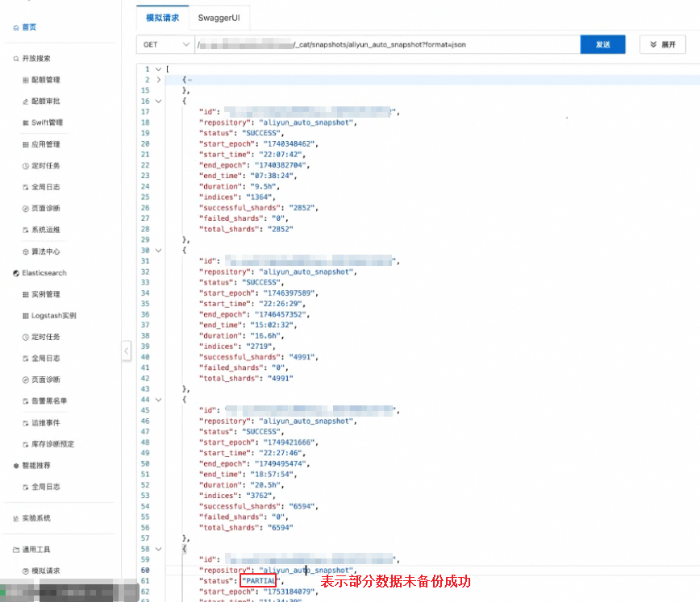Click the icon beside 库存诊断预定

click(x=26, y=445)
